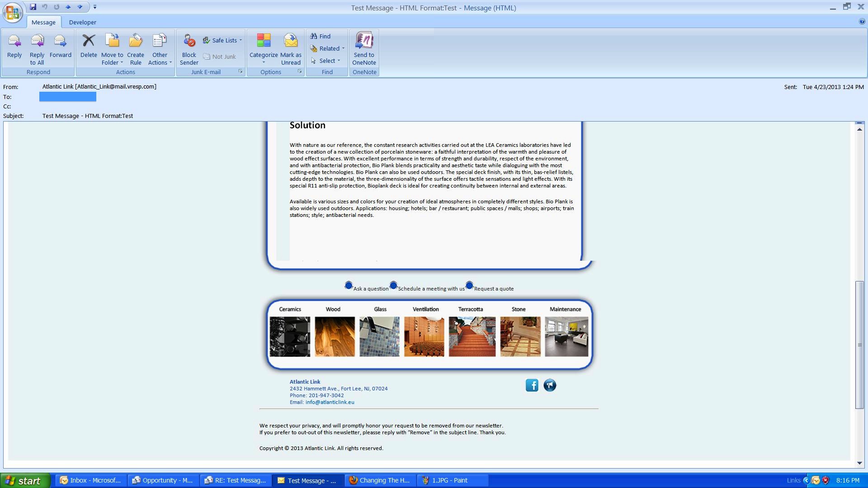Screen dimensions: 868x488
Task: Click the Forward icon
Action: 60,42
